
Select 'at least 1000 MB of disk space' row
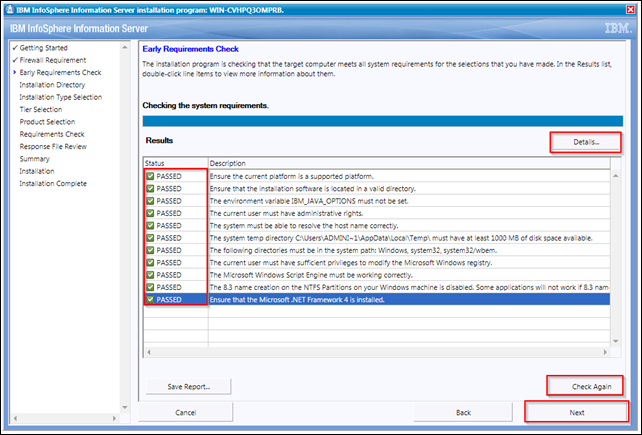(377, 238)
